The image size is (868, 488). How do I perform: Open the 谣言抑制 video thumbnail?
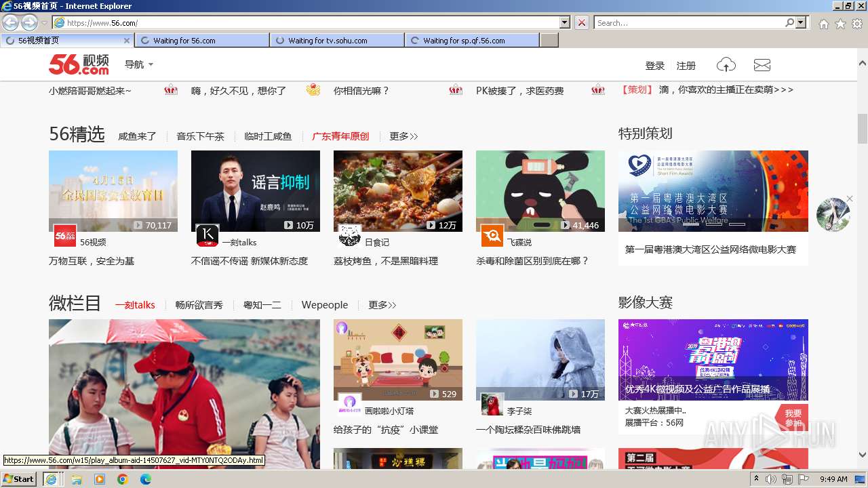click(256, 191)
